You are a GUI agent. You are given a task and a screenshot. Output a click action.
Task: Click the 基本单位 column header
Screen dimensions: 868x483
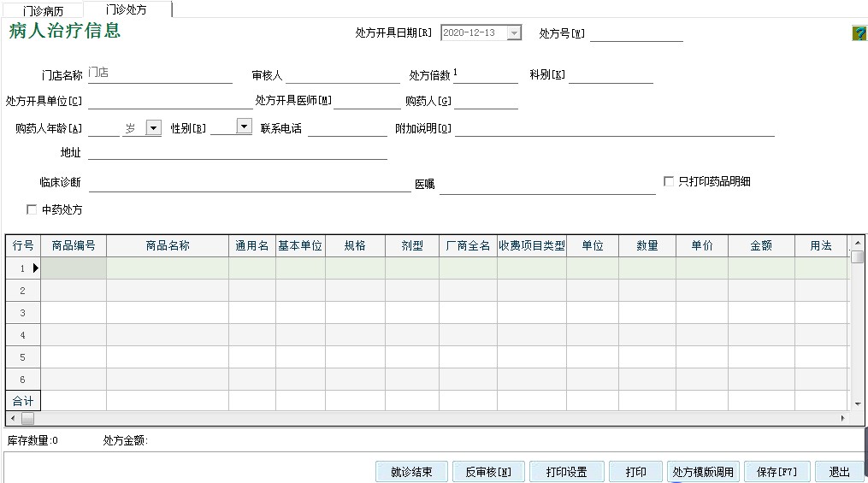click(300, 245)
